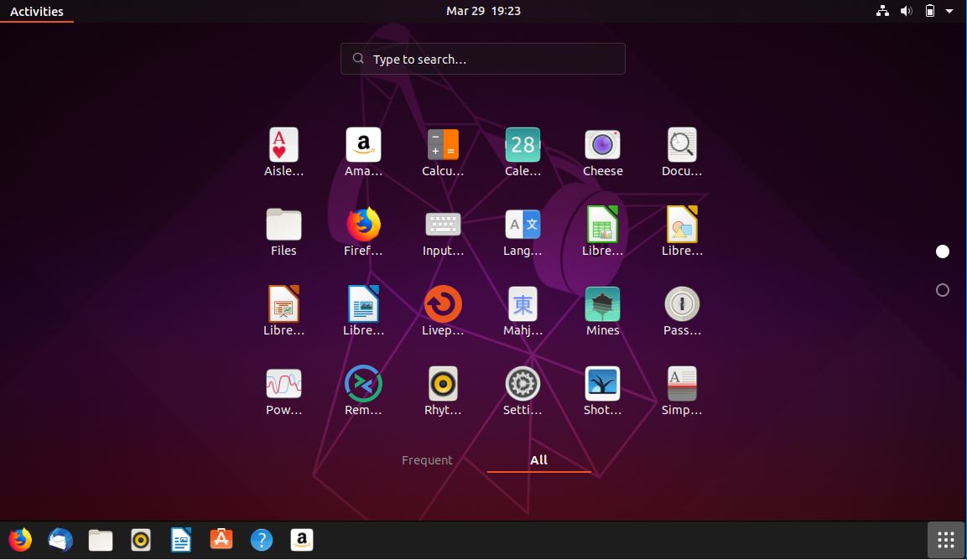Select the second page indicator dot
967x560 pixels.
coord(942,289)
